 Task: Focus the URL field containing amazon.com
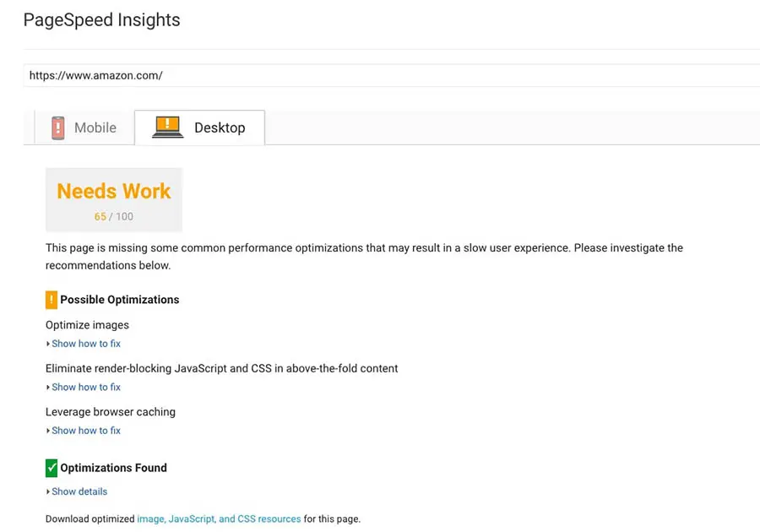coord(388,75)
